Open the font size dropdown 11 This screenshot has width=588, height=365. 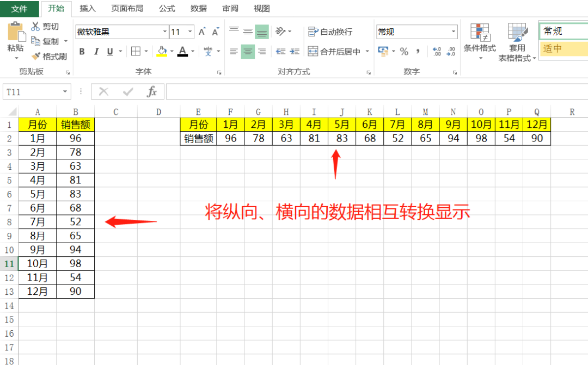[191, 32]
